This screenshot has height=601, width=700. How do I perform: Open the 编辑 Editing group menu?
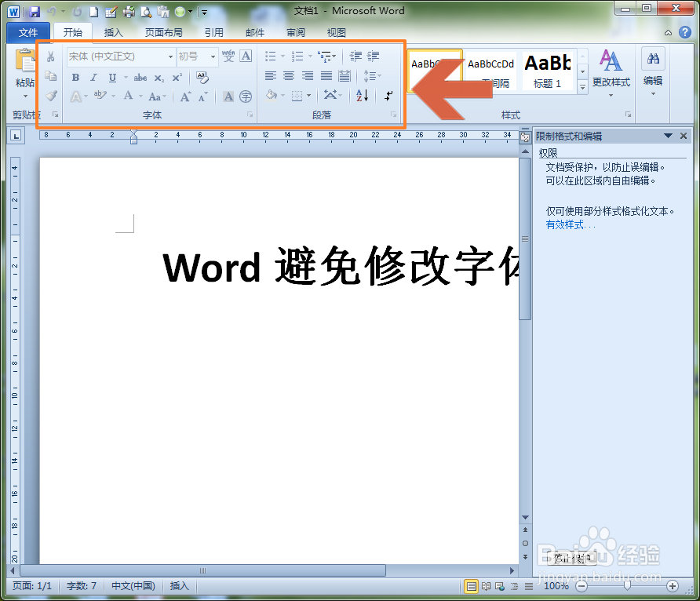pyautogui.click(x=653, y=71)
